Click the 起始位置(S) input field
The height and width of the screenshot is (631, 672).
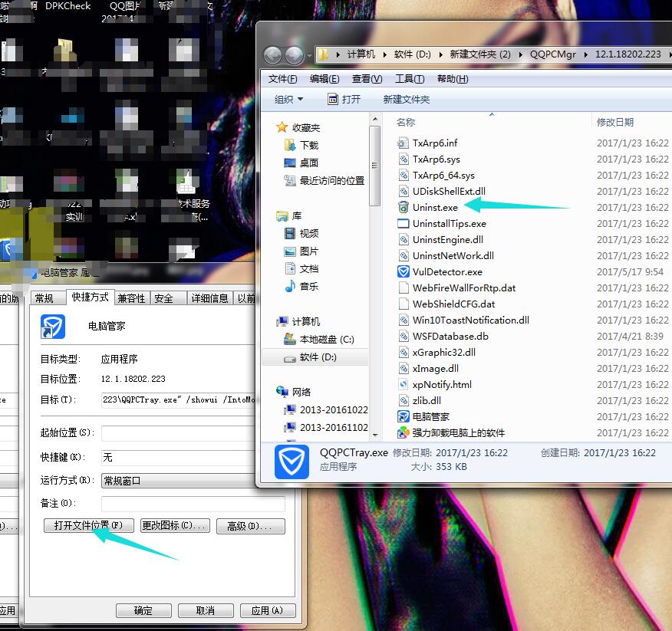(x=179, y=432)
